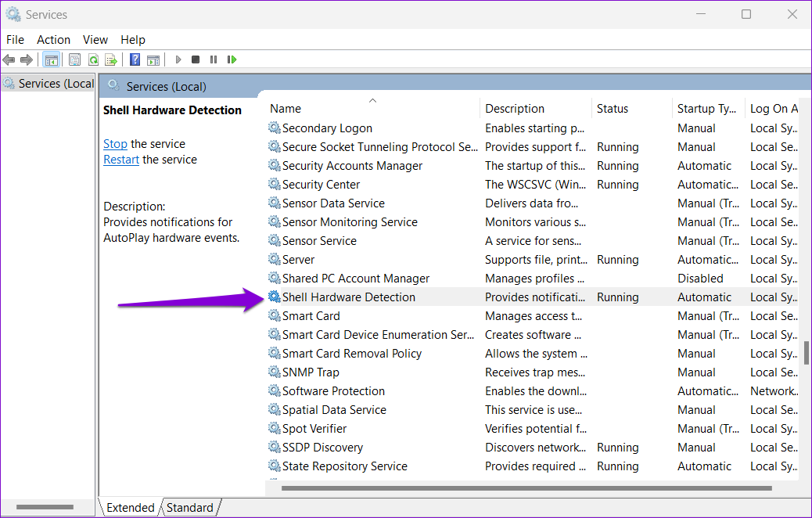Click the Restart Service icon
Viewport: 812px width, 518px height.
point(232,59)
